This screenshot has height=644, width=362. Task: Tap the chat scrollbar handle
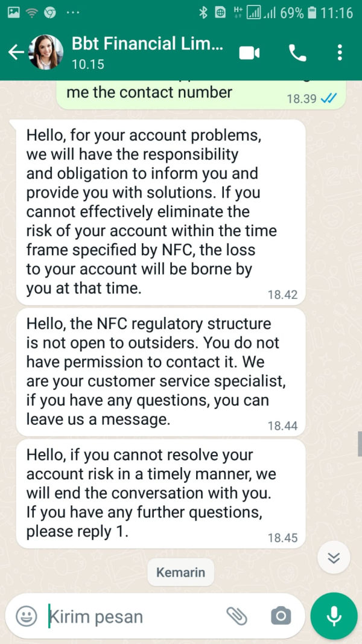pos(360,444)
